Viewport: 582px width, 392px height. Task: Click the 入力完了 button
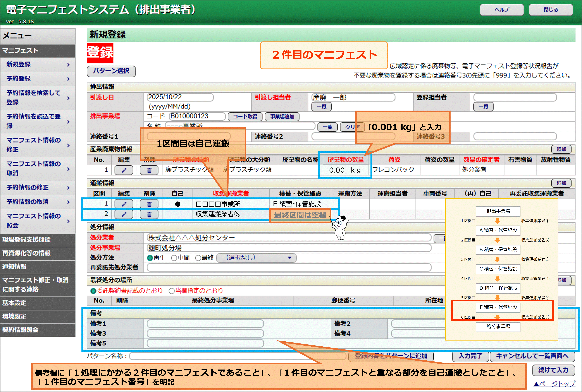coord(470,356)
